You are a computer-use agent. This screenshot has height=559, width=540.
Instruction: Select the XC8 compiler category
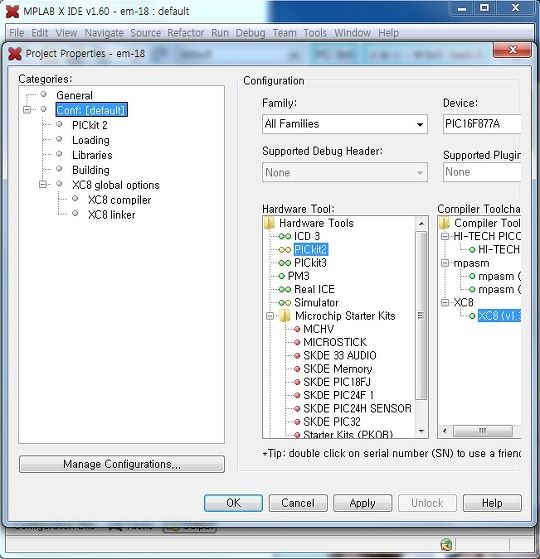tap(119, 200)
